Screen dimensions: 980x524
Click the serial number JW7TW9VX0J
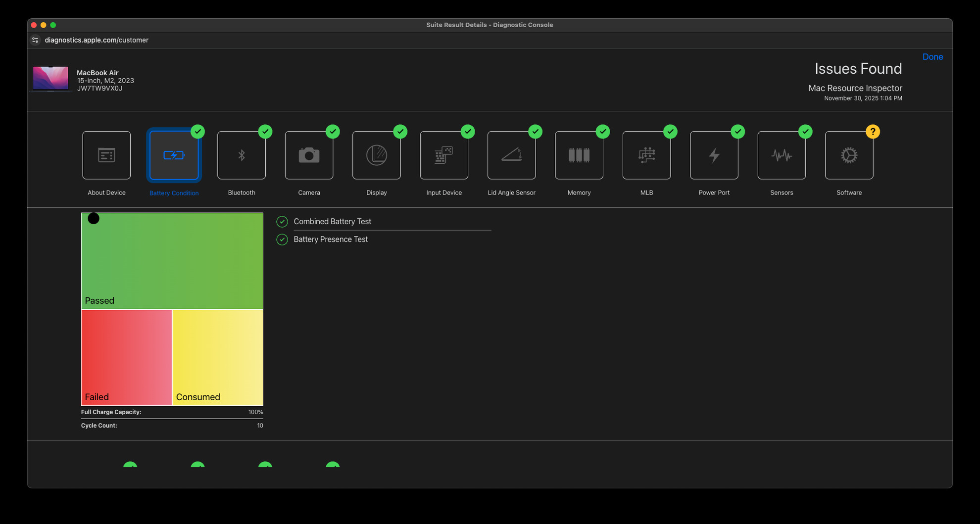pos(99,89)
